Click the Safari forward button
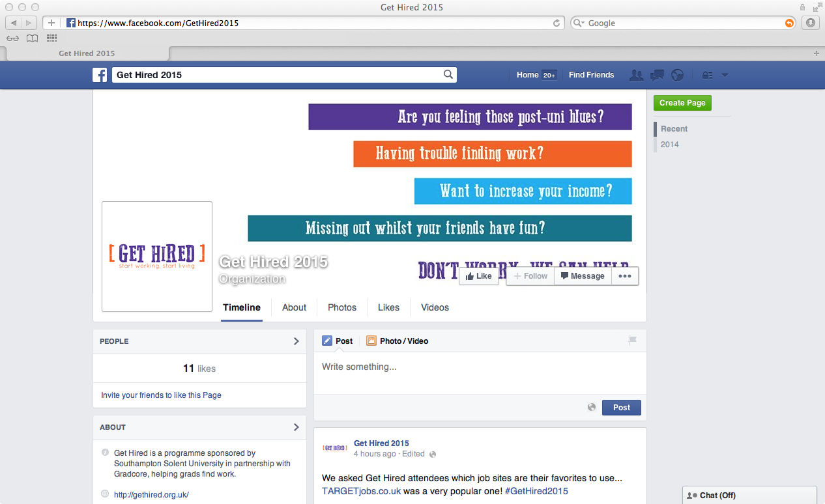Image resolution: width=825 pixels, height=504 pixels. pos(29,23)
